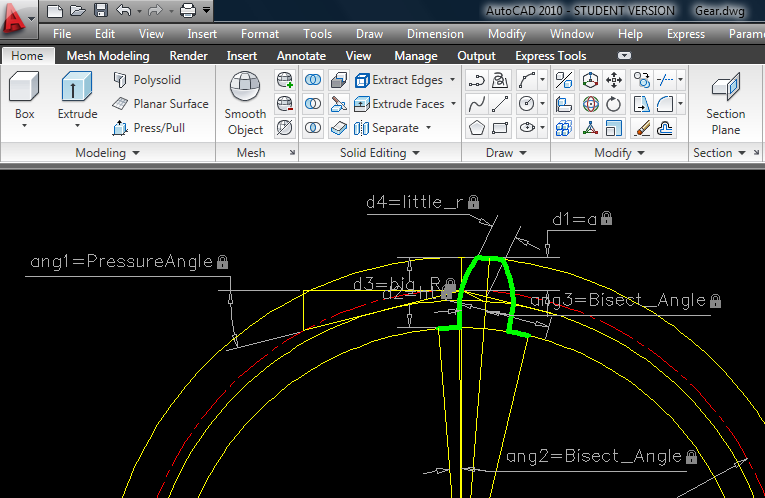Image resolution: width=765 pixels, height=498 pixels.
Task: Switch to the Annotate ribbon tab
Action: click(301, 56)
